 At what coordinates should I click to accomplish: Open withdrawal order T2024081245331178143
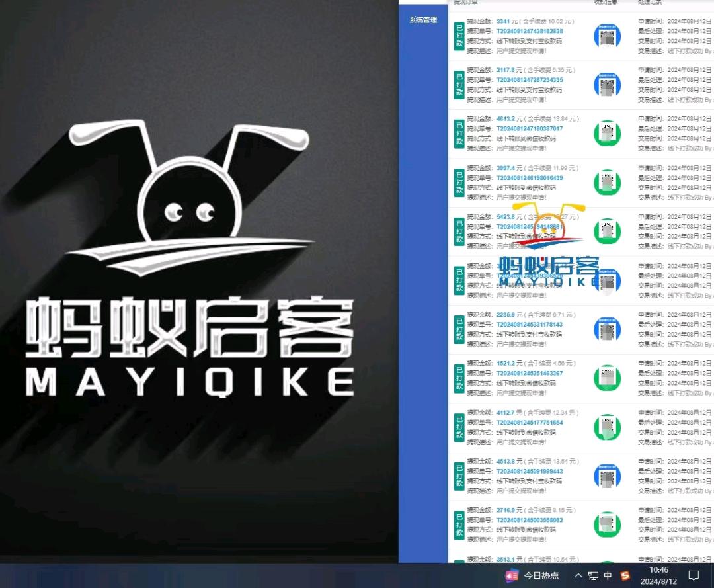tap(530, 325)
